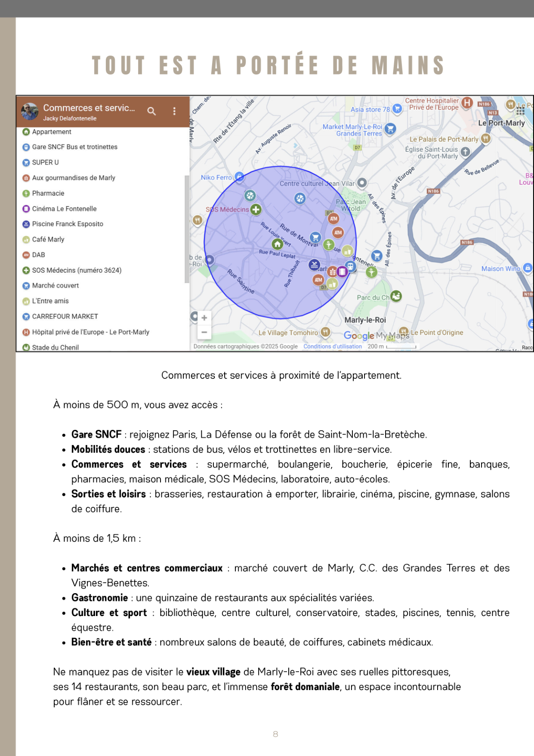The height and width of the screenshot is (756, 534).
Task: Select CARREFOUR MARKET entry
Action: (60, 316)
